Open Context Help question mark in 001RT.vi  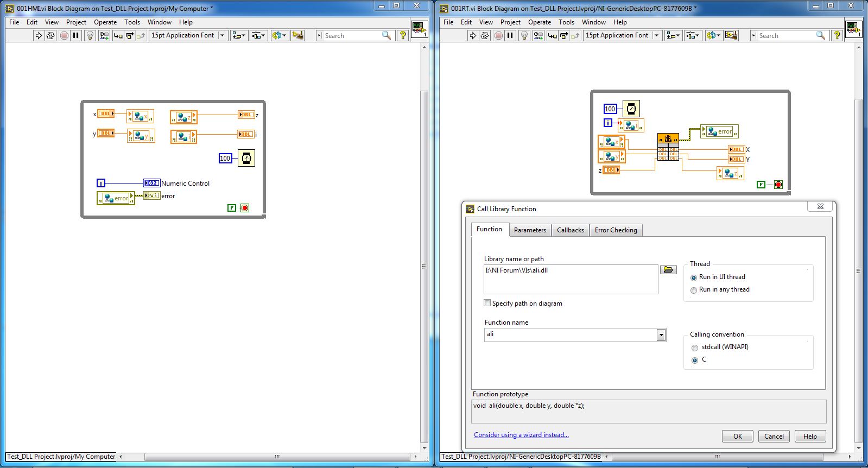(837, 35)
